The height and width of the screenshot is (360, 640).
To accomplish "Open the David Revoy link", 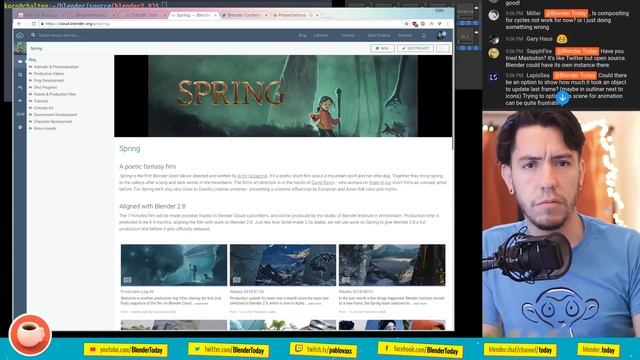I will (x=323, y=182).
